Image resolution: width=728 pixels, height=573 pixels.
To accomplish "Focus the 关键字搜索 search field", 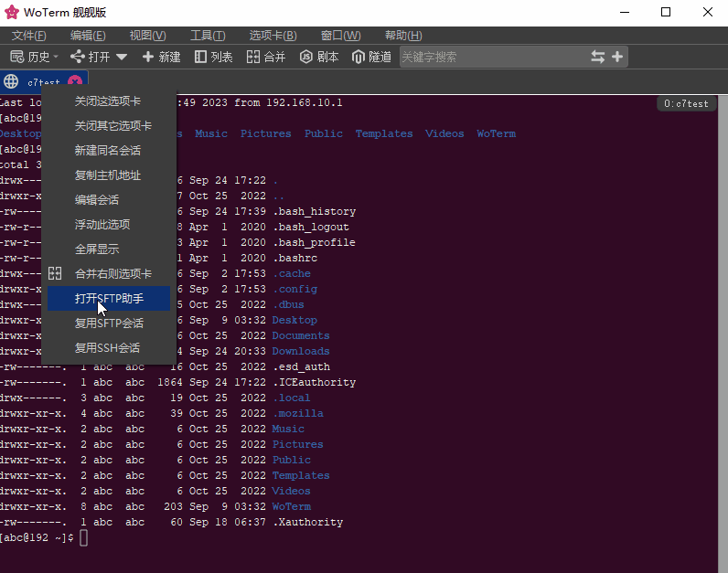I will pos(493,57).
